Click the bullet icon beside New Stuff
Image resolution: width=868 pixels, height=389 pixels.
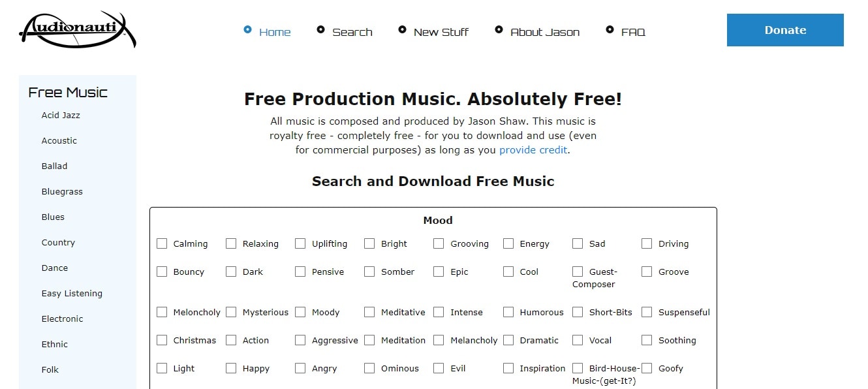coord(402,29)
